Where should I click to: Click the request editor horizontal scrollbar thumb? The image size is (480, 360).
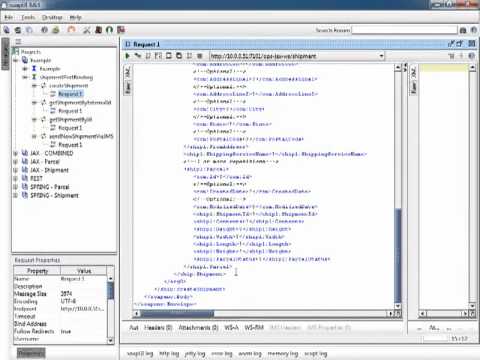coord(177,314)
